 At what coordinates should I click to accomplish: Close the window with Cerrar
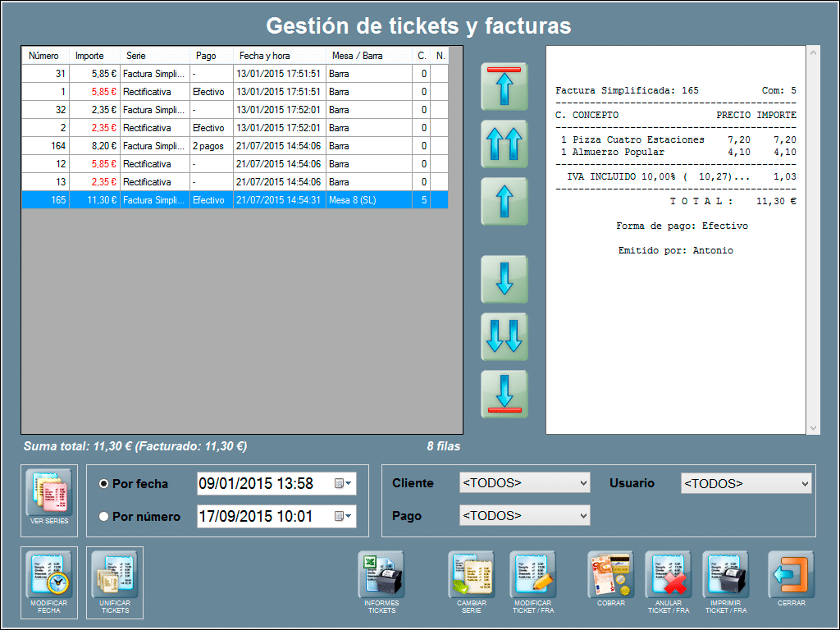point(792,576)
